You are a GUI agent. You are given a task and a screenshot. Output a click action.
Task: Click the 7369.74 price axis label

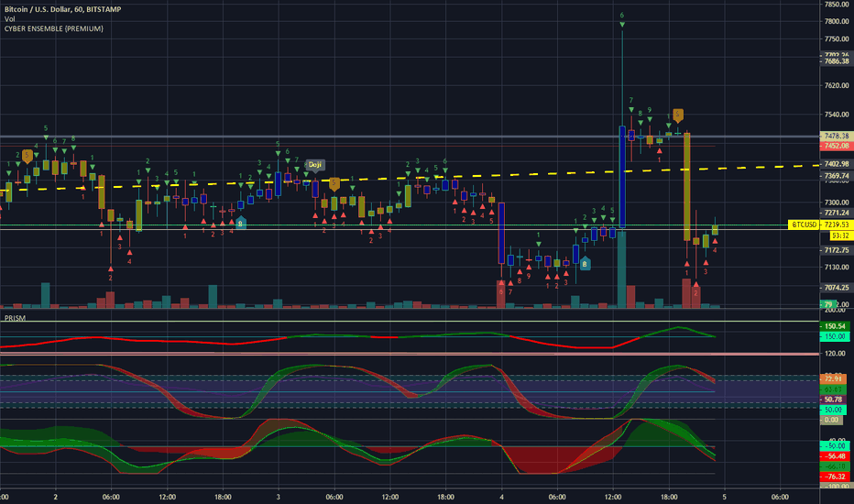[836, 176]
